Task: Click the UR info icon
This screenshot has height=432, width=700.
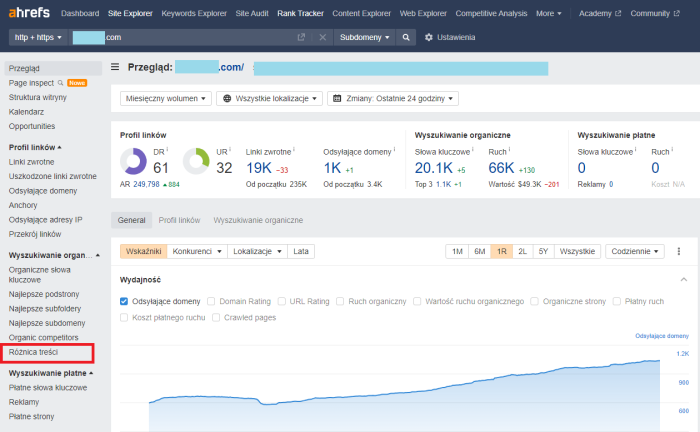Action: [x=230, y=149]
